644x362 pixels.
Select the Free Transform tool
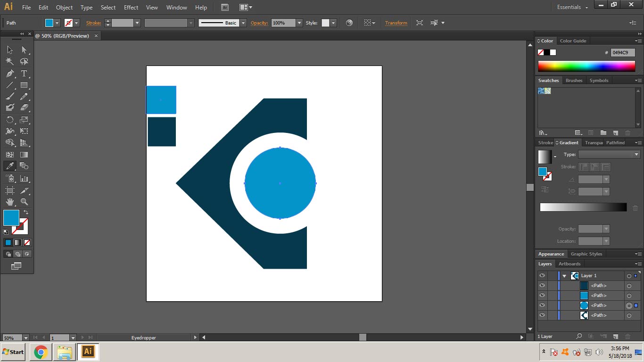tap(24, 131)
